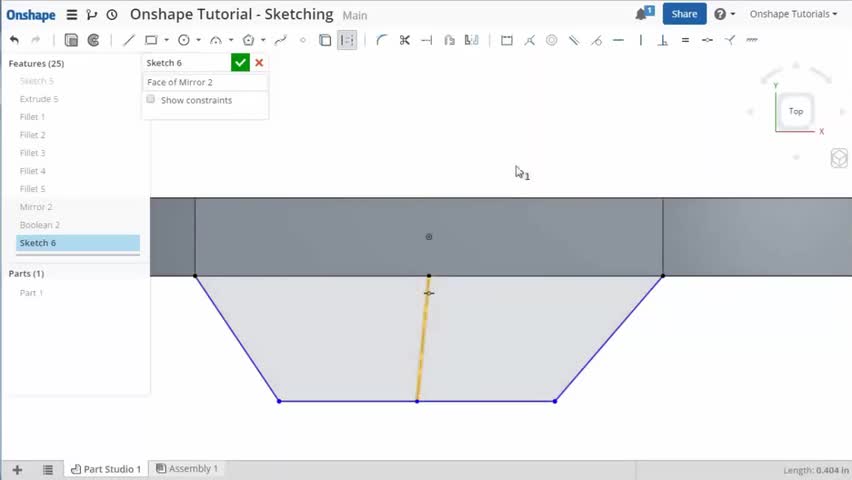Open the rectangle tool options arrow

click(x=166, y=40)
